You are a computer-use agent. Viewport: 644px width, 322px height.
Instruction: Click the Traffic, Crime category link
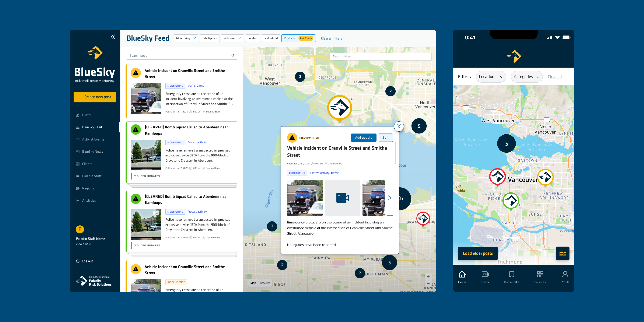[x=195, y=86]
